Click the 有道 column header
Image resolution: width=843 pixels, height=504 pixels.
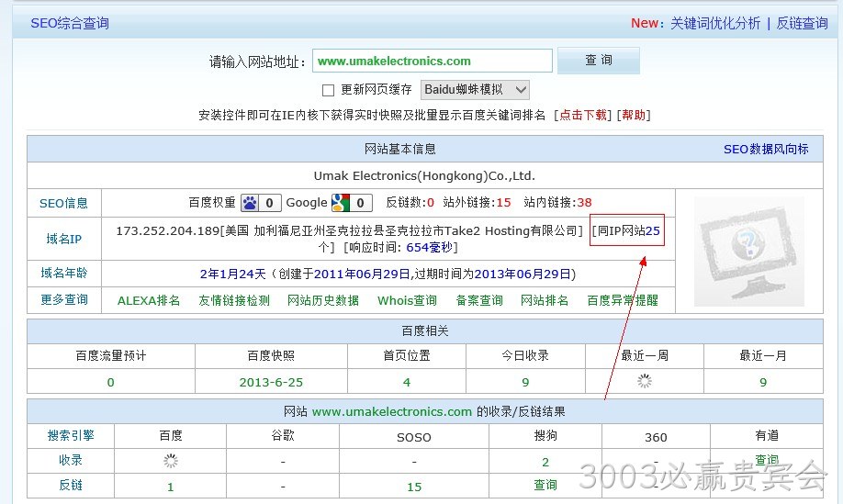click(767, 435)
